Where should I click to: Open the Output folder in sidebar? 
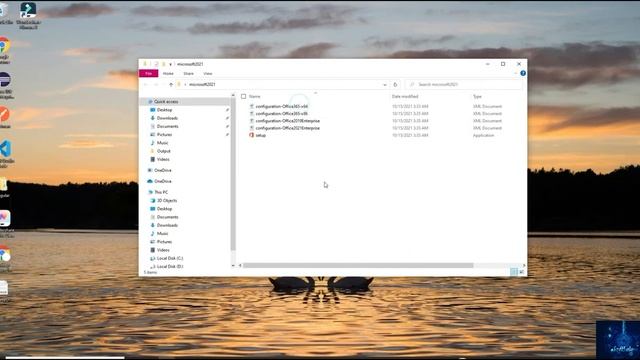click(164, 151)
